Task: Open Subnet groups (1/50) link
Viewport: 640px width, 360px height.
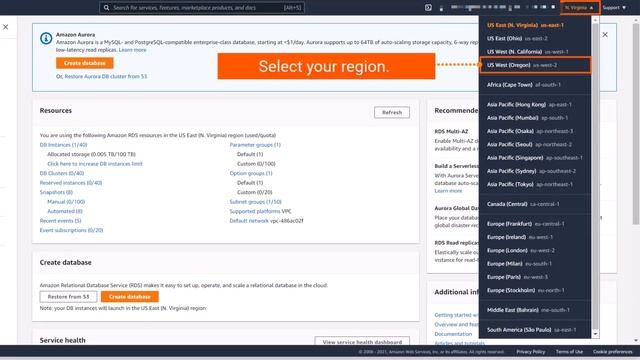Action: 255,202
